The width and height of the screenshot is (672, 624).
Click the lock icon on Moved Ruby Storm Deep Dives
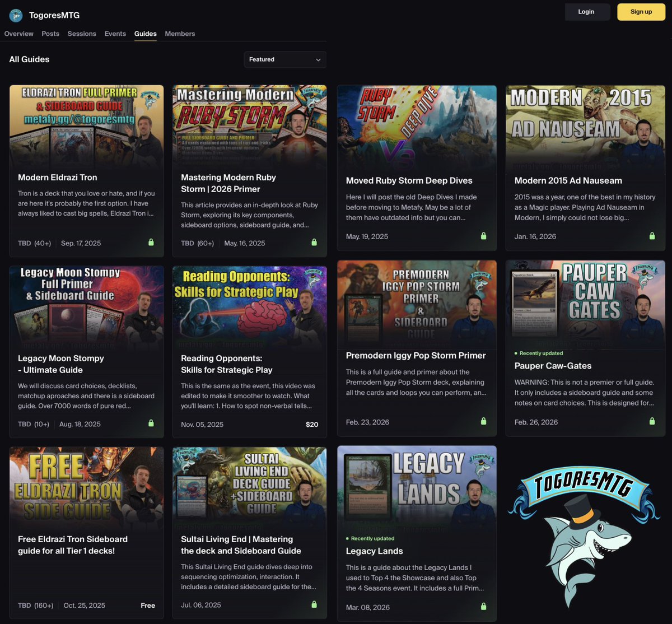pyautogui.click(x=484, y=236)
